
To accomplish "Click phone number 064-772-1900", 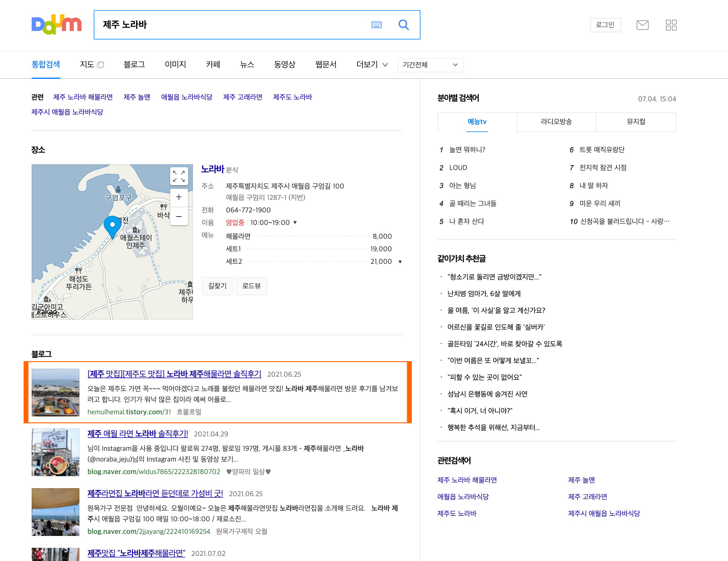I will [x=248, y=210].
